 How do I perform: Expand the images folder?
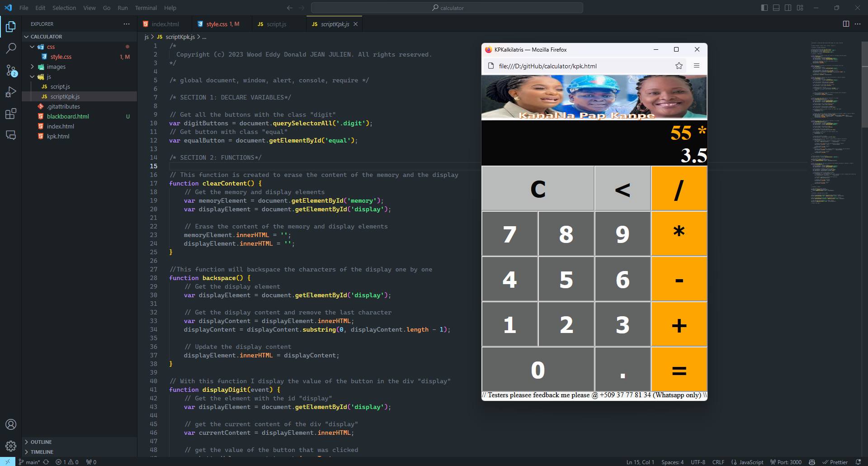56,67
